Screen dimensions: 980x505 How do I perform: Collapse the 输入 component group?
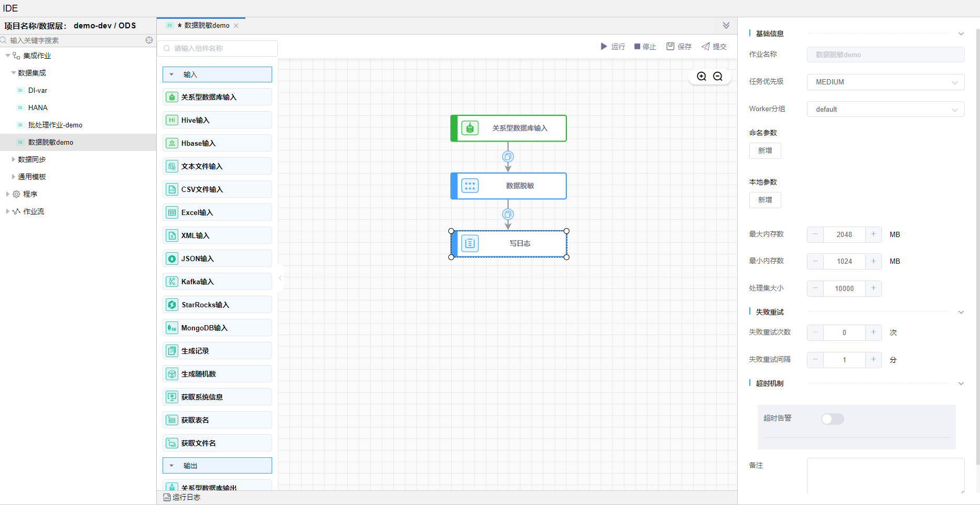pos(171,74)
